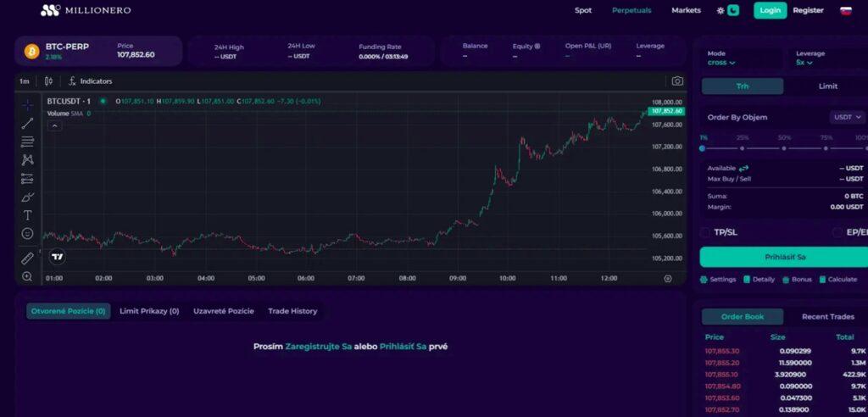Set the order size slider to 50%
This screenshot has height=417, width=868.
[x=784, y=148]
